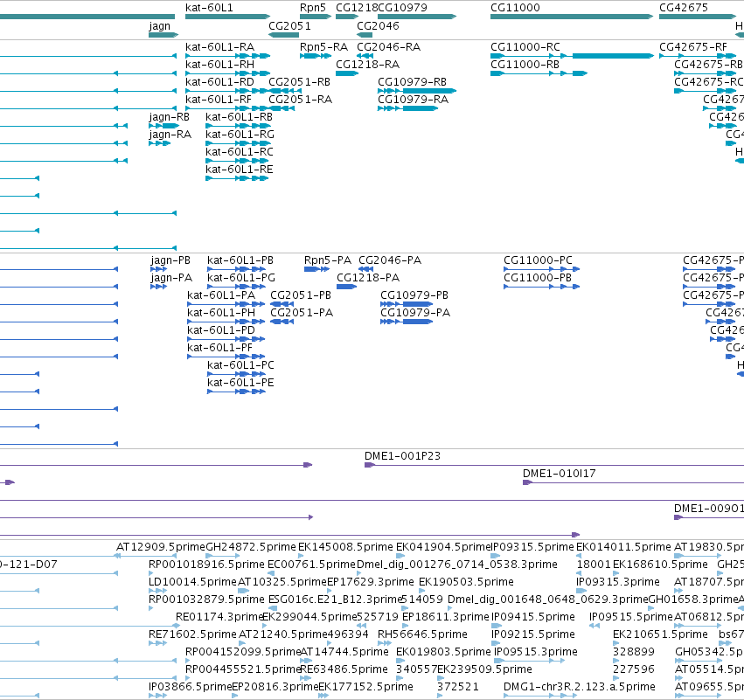Select the IP09415.5prime EST label

coord(532,617)
